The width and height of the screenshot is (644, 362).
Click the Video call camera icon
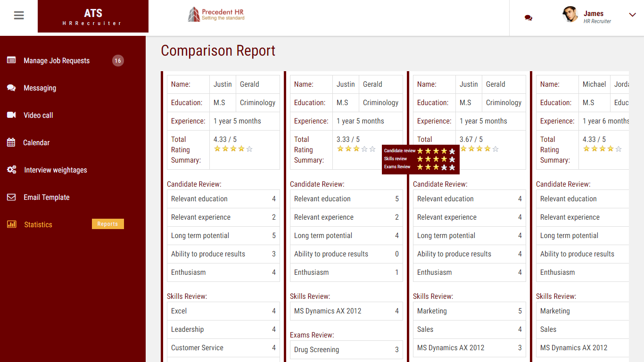11,115
